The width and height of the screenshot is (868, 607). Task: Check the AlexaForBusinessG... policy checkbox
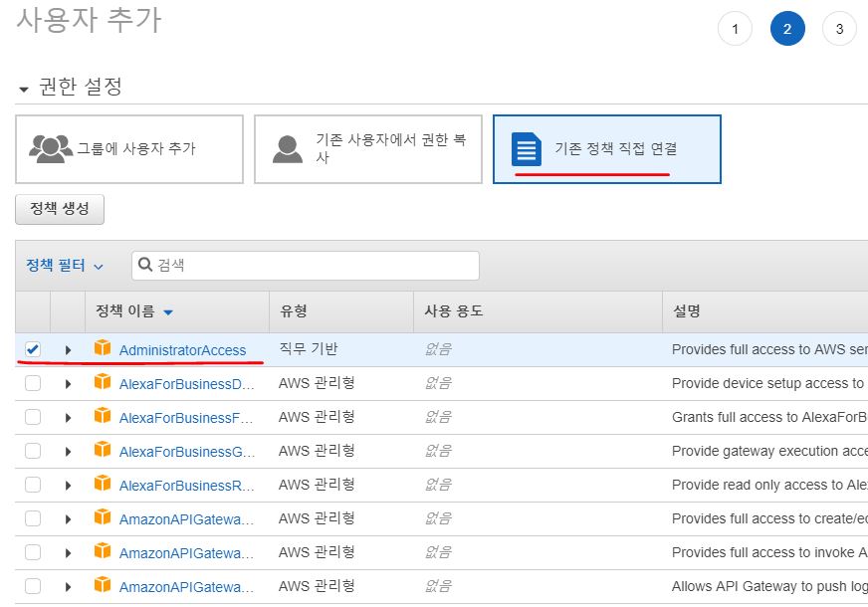pyautogui.click(x=33, y=451)
